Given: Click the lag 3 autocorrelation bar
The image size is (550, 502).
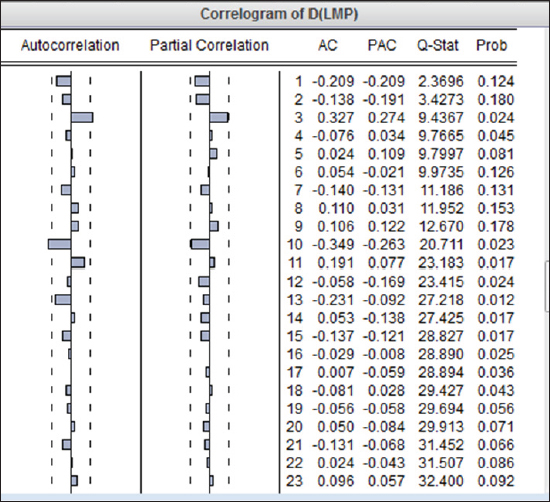Looking at the screenshot, I should click(x=82, y=118).
